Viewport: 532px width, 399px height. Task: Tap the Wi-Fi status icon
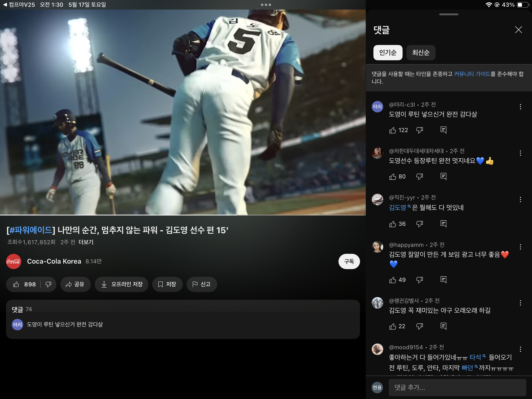click(x=489, y=5)
